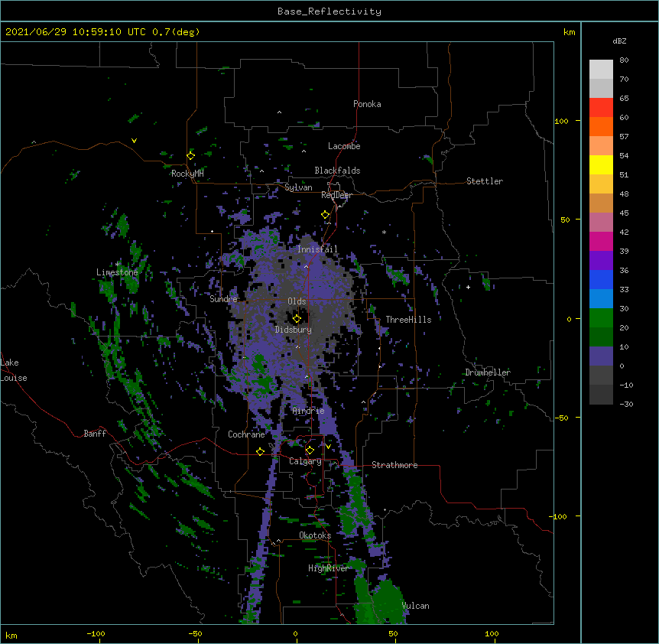The width and height of the screenshot is (659, 644).
Task: Click the Limestone label
Action: 117,272
